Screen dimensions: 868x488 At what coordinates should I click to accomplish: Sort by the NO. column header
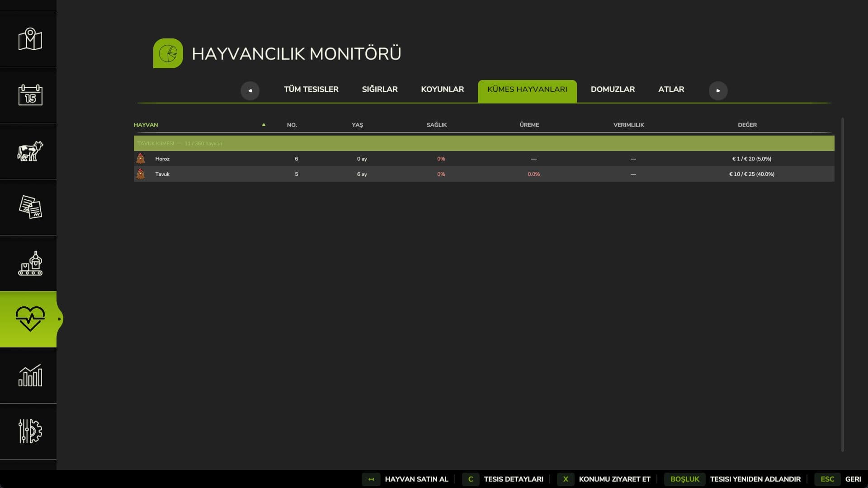click(x=292, y=125)
